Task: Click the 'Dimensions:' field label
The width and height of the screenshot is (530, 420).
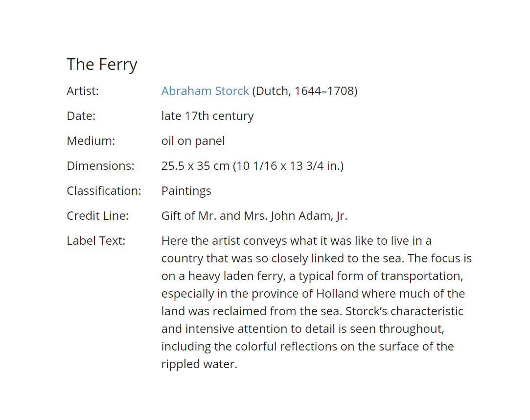Action: (x=100, y=166)
